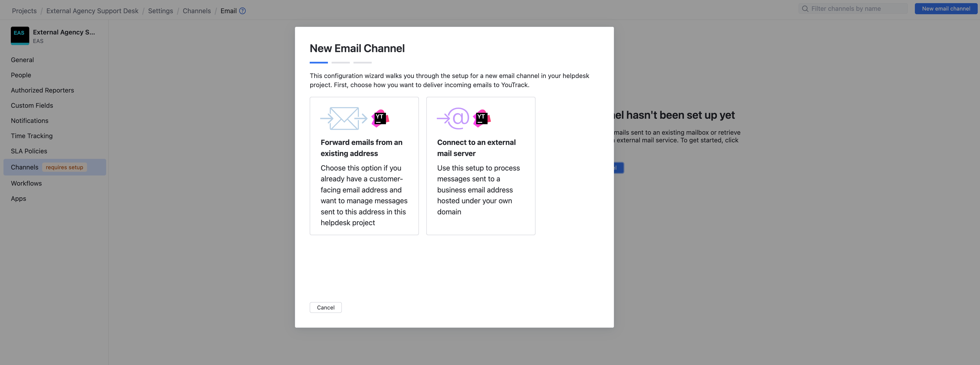
Task: Click the at-sign external server illustration
Action: 453,118
